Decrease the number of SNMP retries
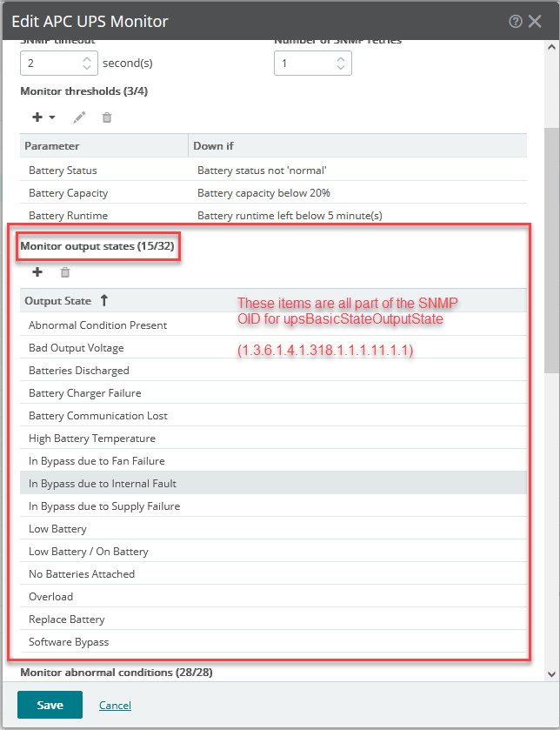The width and height of the screenshot is (560, 730). 341,68
